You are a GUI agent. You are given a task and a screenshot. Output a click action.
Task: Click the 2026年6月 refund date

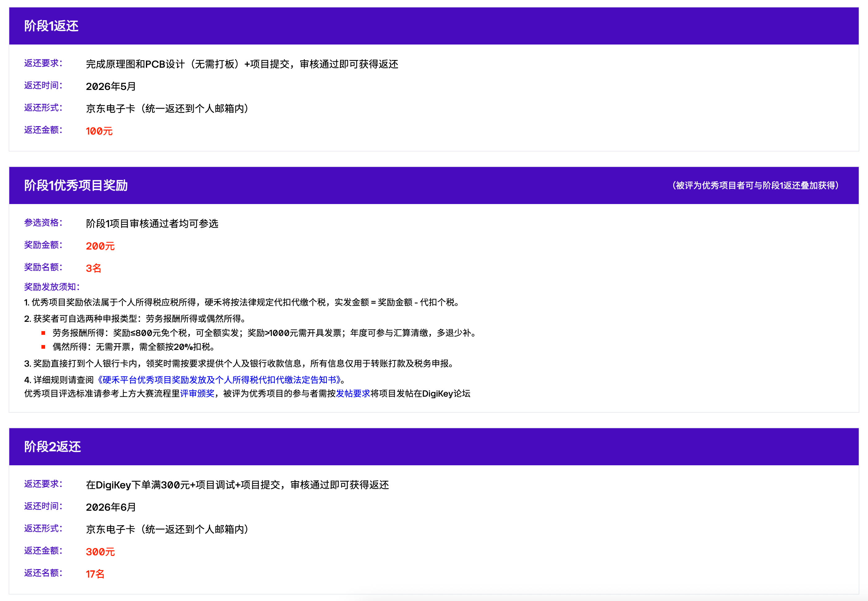[x=111, y=507]
